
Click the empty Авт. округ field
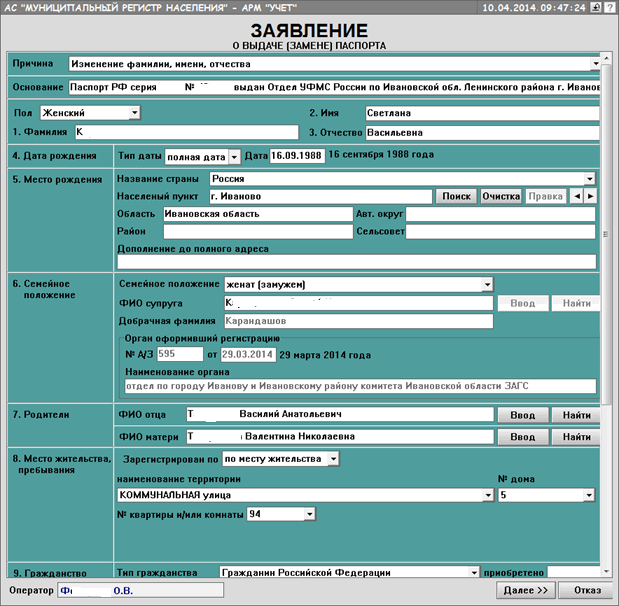[501, 214]
